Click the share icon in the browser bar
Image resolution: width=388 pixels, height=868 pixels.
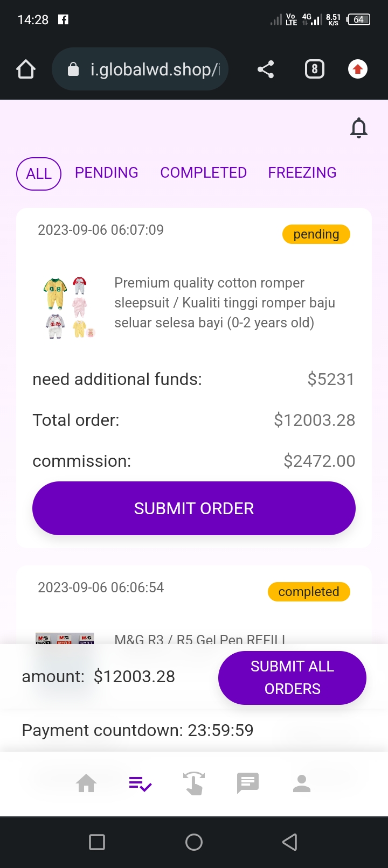pyautogui.click(x=266, y=69)
